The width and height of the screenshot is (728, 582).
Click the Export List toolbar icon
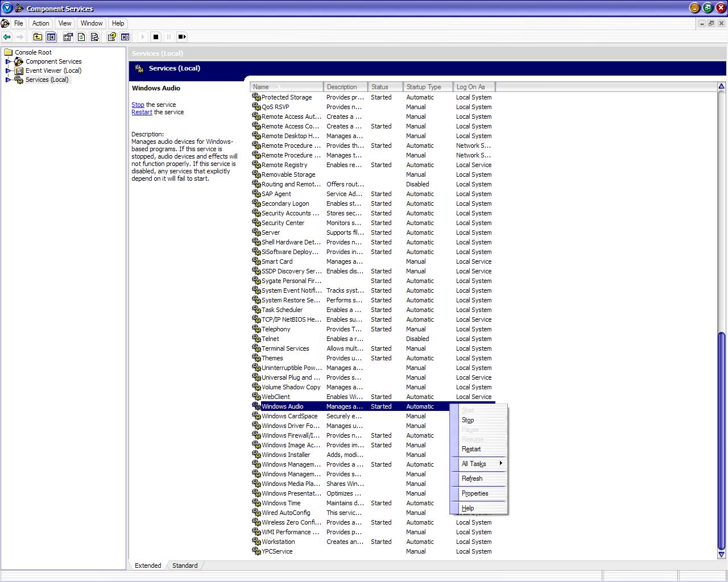[x=95, y=37]
